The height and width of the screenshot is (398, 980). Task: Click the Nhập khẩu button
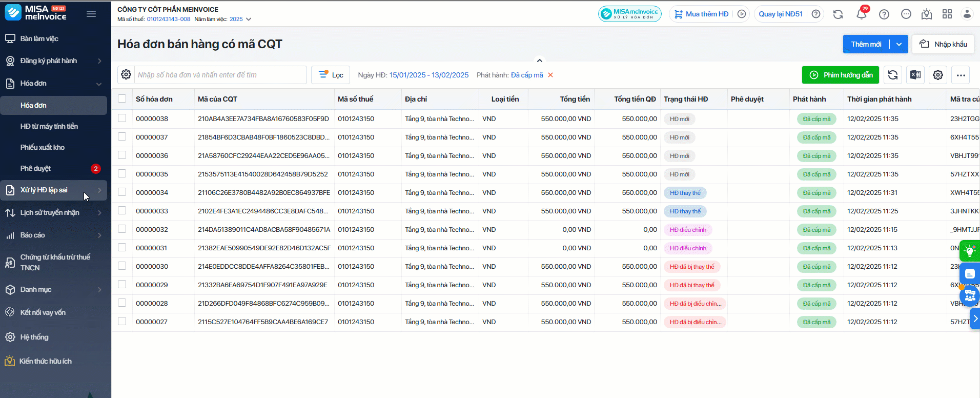pos(944,44)
